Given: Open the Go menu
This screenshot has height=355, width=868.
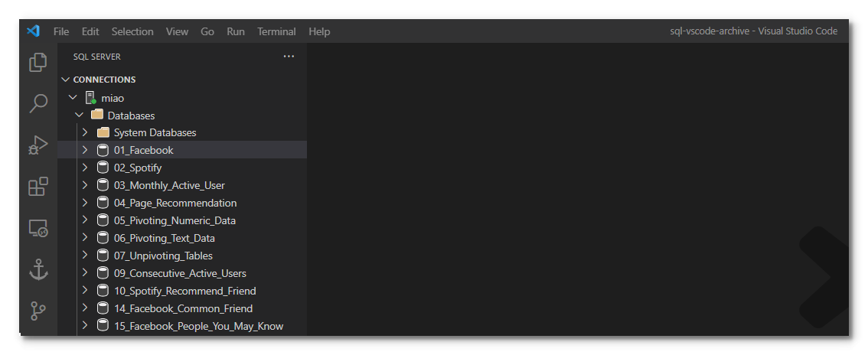Looking at the screenshot, I should click(207, 31).
